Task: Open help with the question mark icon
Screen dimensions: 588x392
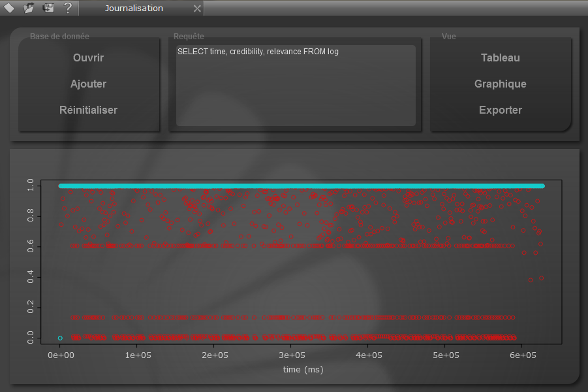Action: [x=67, y=8]
